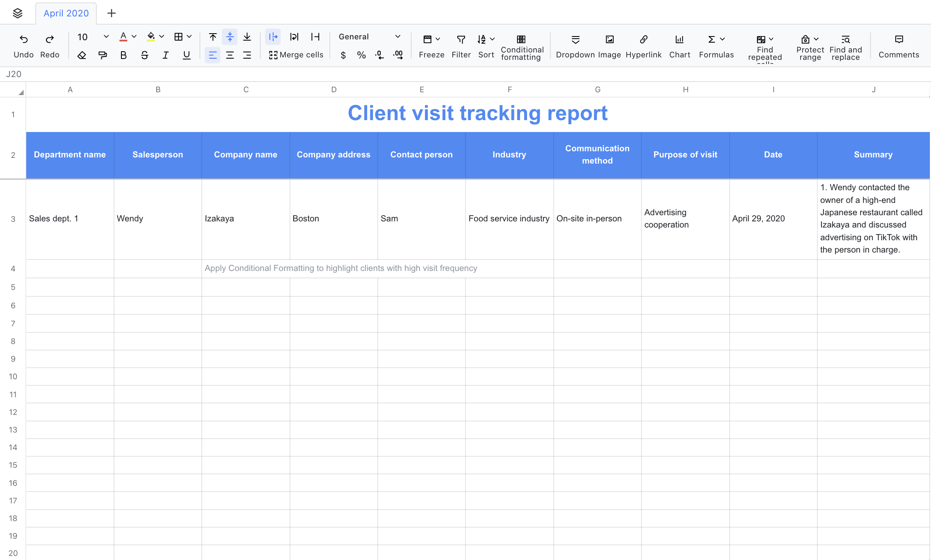Open font color dropdown arrow
Screen dimensions: 931x560
pos(134,37)
